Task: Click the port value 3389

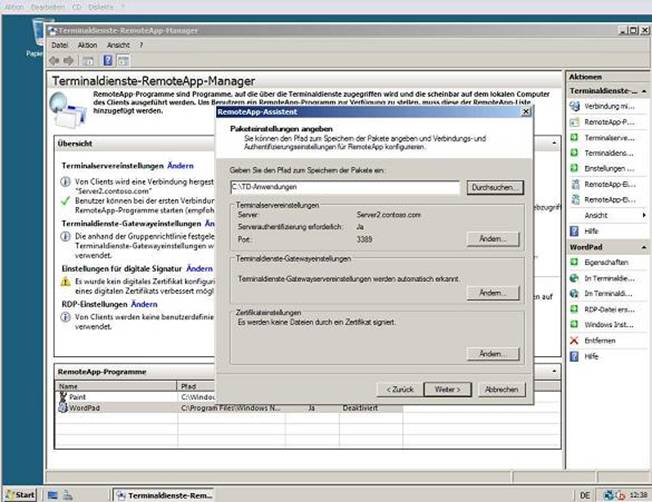Action: (x=364, y=240)
